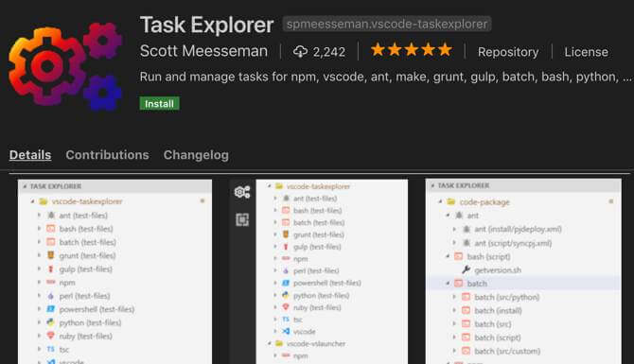Collapse vscode-vslauncher folder
Image resolution: width=634 pixels, height=364 pixels.
pos(270,343)
